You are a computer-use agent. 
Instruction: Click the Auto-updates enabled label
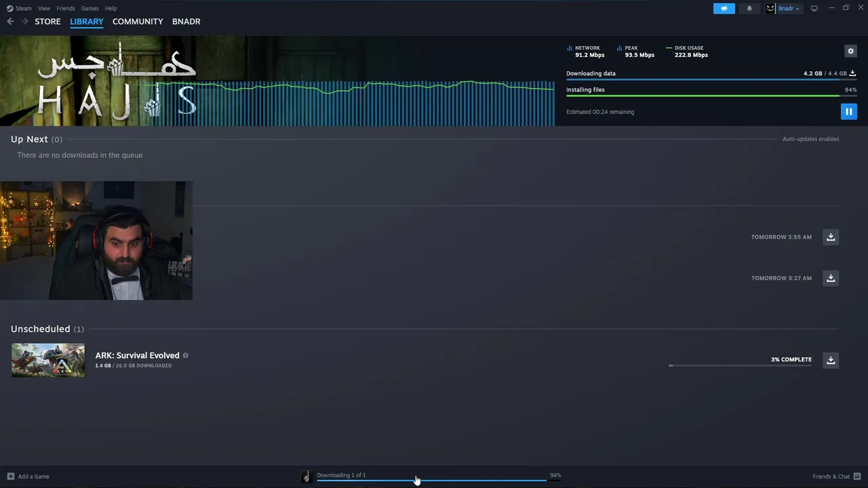pyautogui.click(x=810, y=139)
